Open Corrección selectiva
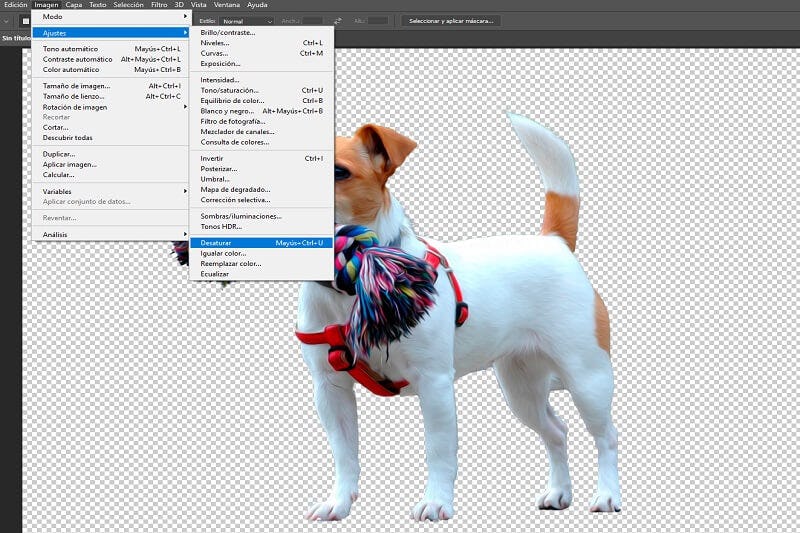800x533 pixels. [261, 200]
